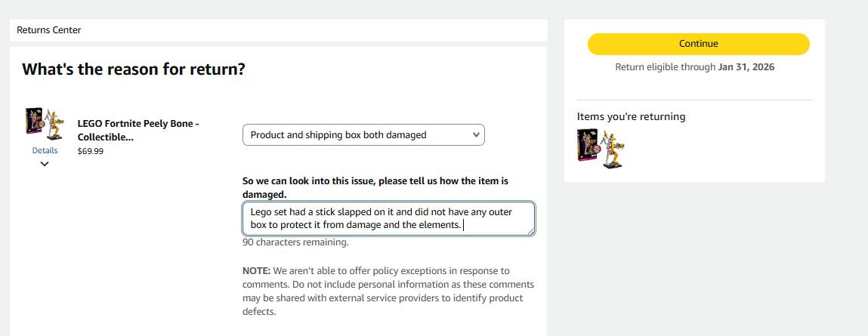Viewport: 868px width, 336px height.
Task: Click the bold 'Jan 31, 2026' date
Action: click(x=746, y=67)
